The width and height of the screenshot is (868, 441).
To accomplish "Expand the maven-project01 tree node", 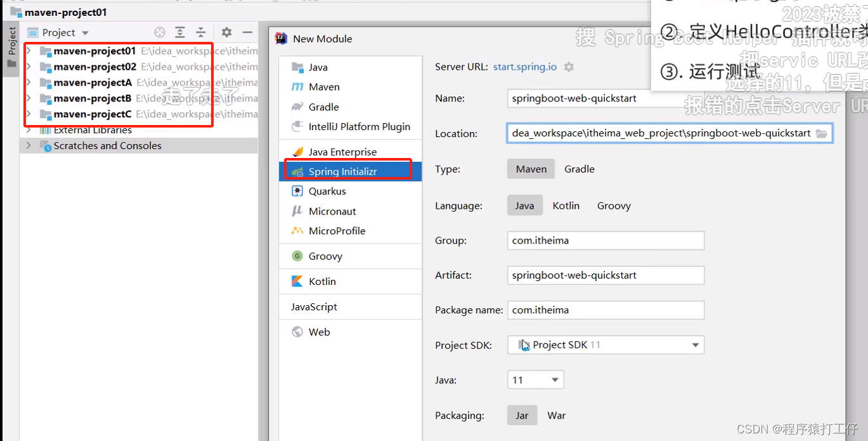I will point(29,51).
